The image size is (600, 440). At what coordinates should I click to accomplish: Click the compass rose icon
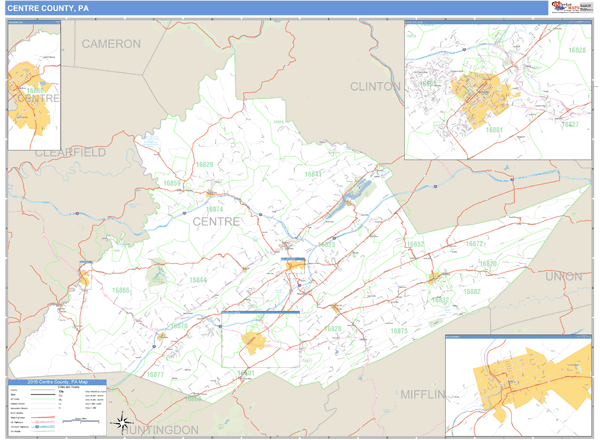coord(122,423)
